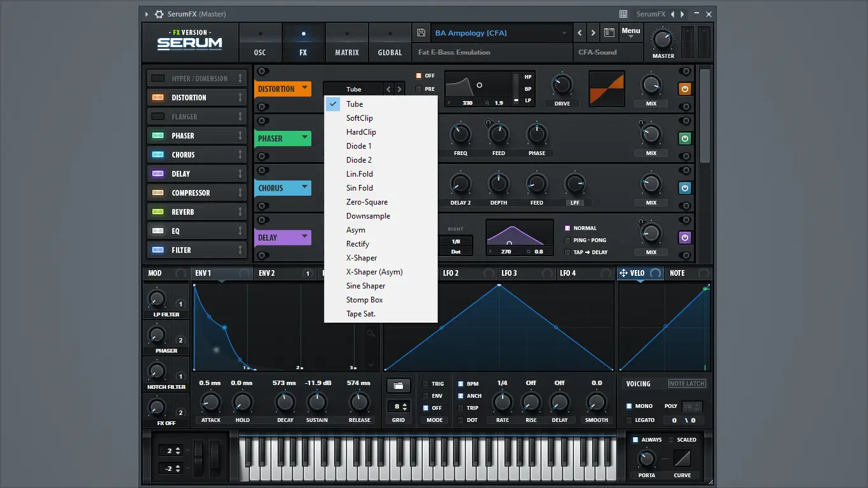868x488 pixels.
Task: Click the reorder arrows on the Compressor list row
Action: click(240, 193)
